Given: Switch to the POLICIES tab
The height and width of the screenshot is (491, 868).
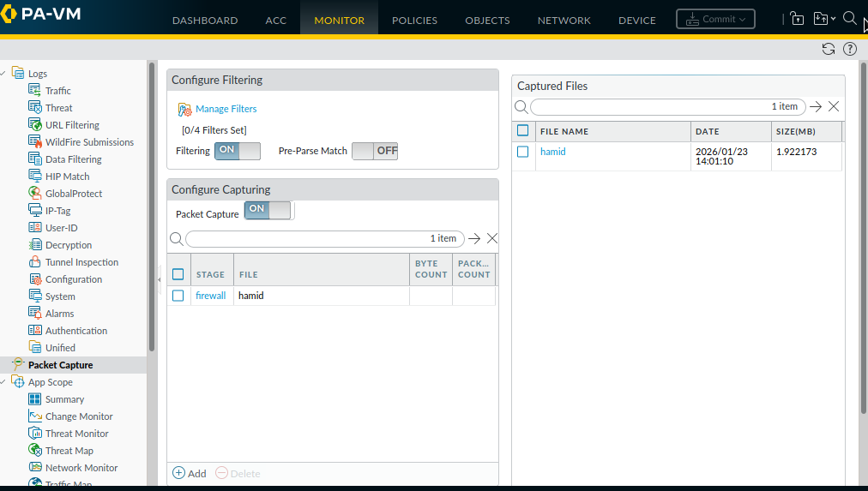Looking at the screenshot, I should point(414,21).
